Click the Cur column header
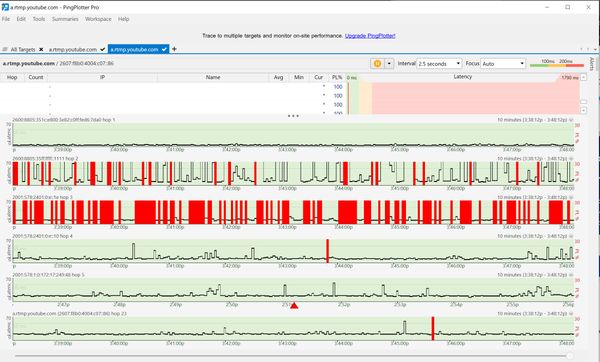The height and width of the screenshot is (362, 600). click(318, 77)
